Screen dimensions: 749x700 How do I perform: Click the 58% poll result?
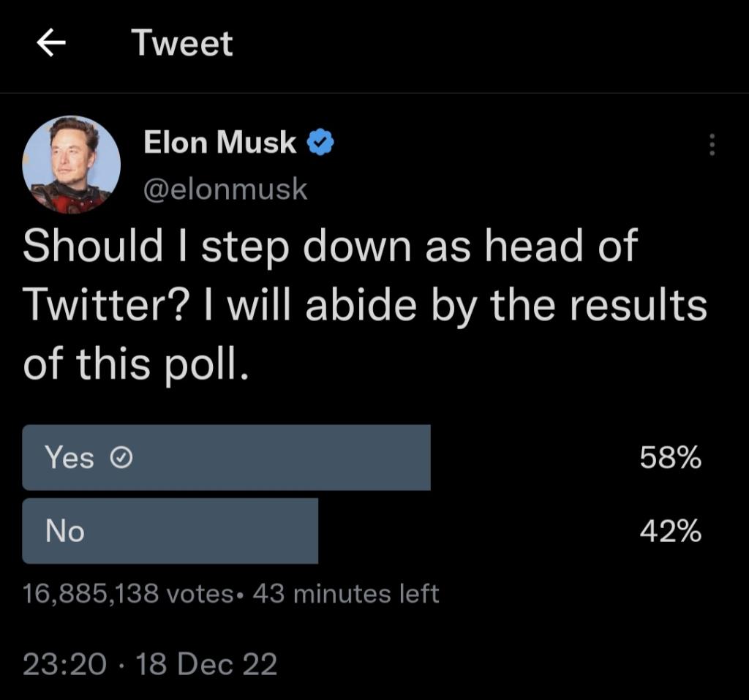click(x=670, y=459)
